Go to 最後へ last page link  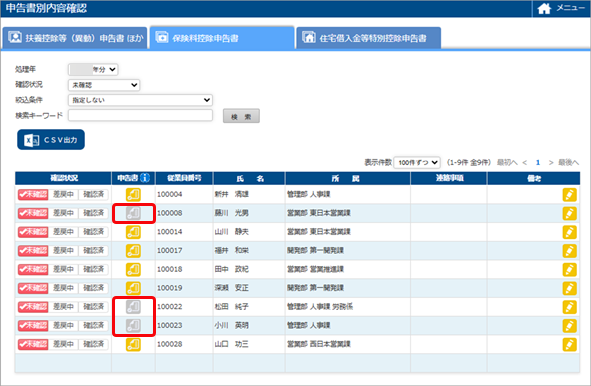[568, 162]
